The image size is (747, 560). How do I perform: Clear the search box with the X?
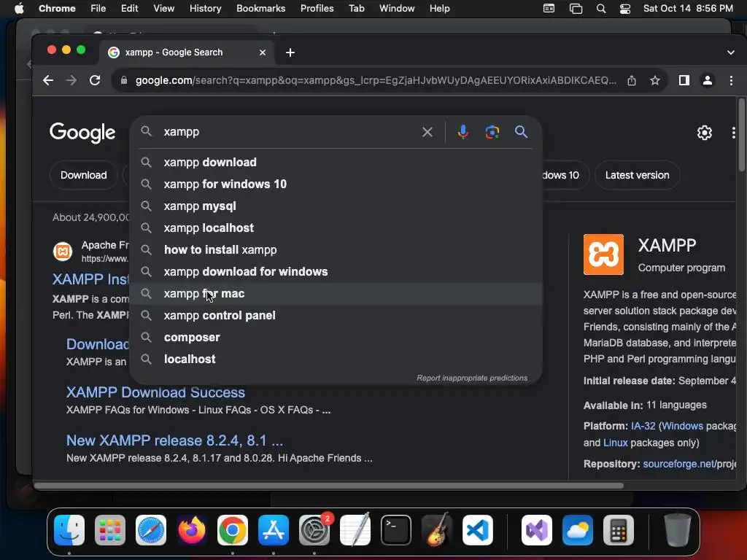point(427,132)
